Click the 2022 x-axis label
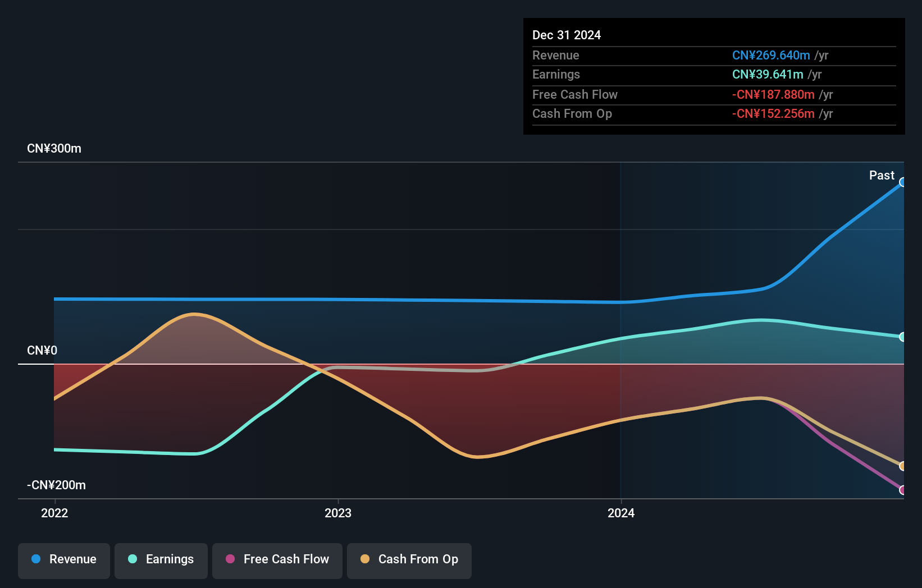922x588 pixels. click(54, 513)
